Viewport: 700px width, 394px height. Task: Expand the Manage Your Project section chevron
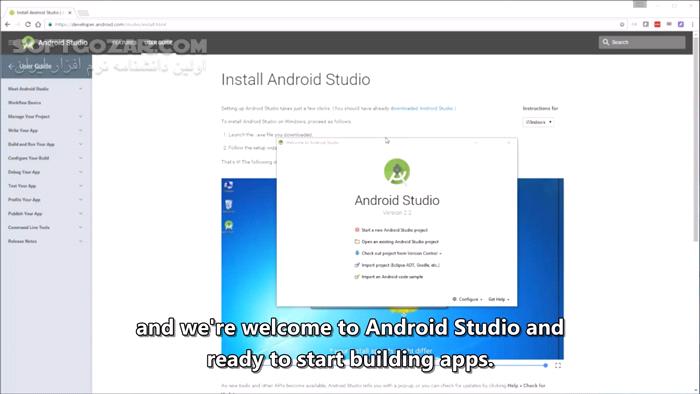coord(80,116)
